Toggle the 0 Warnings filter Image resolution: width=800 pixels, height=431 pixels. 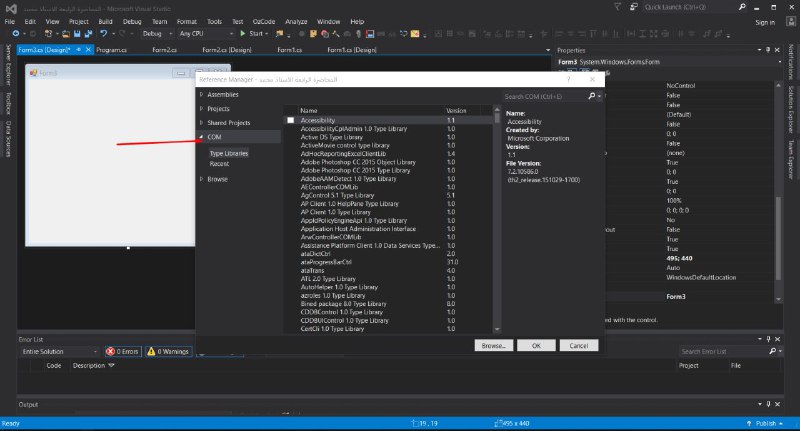tap(168, 351)
